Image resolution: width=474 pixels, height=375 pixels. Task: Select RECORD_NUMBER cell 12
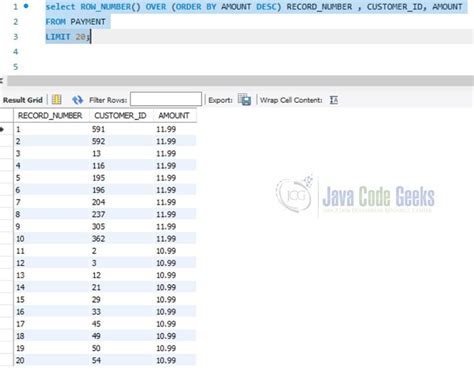click(x=51, y=263)
